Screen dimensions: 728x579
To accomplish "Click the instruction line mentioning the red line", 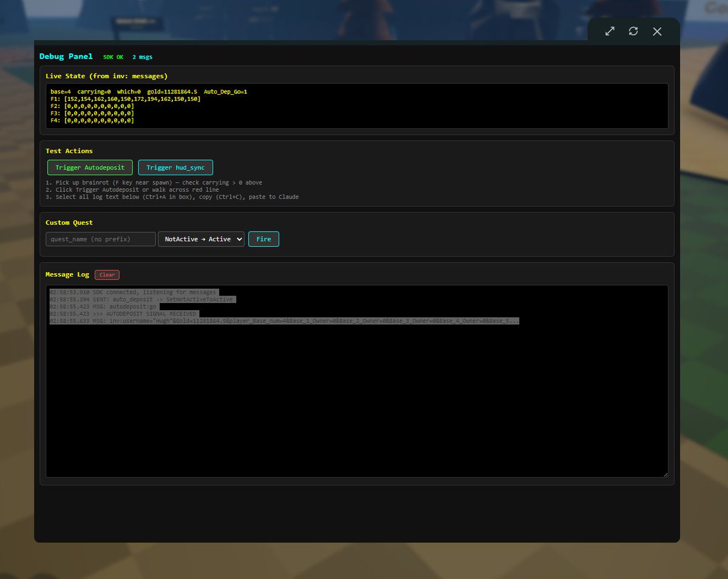I will [x=132, y=190].
